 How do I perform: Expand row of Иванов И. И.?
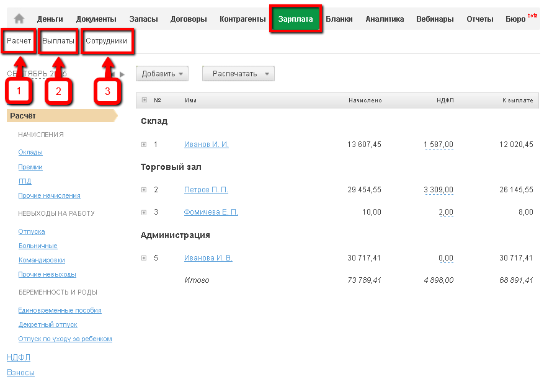point(144,145)
